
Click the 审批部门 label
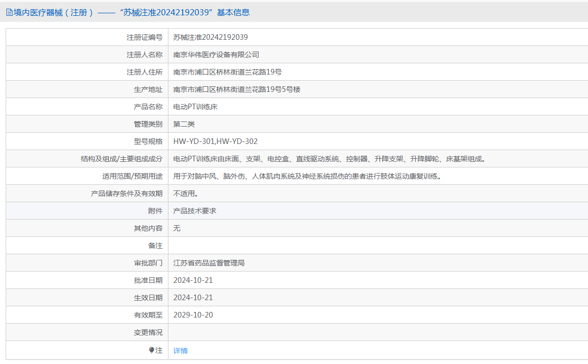[x=148, y=263]
